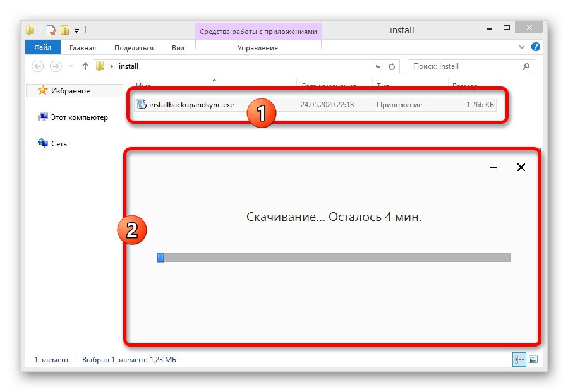Click the search box Поиск: install
Screen dimensions: 568x392
471,66
